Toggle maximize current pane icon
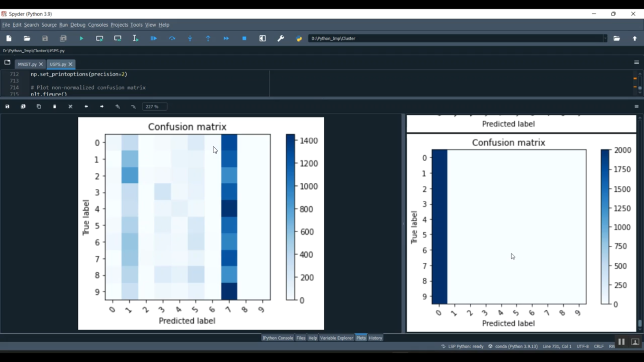The width and height of the screenshot is (644, 362). point(263,39)
